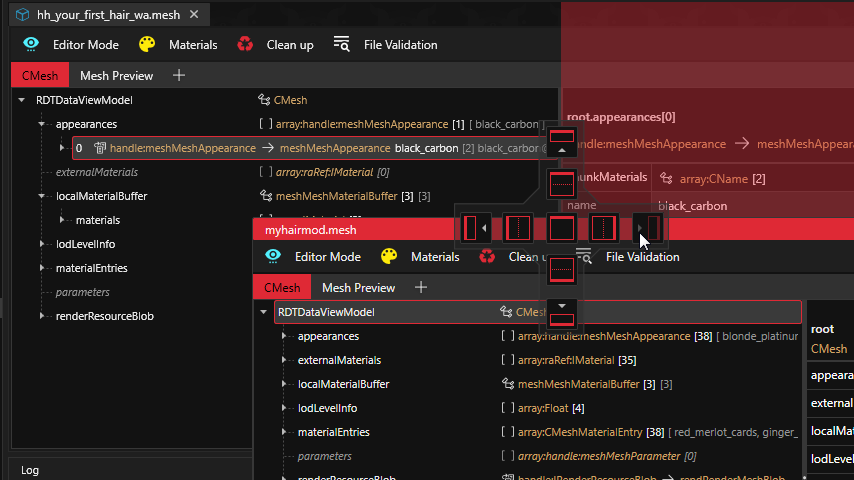Open the Log panel at the bottom
This screenshot has height=480, width=854.
(30, 470)
